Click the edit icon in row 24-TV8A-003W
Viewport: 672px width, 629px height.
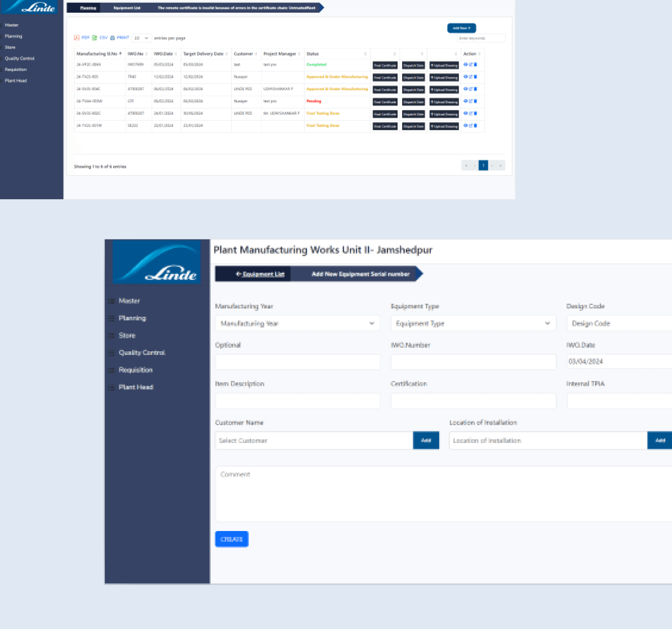(x=470, y=101)
